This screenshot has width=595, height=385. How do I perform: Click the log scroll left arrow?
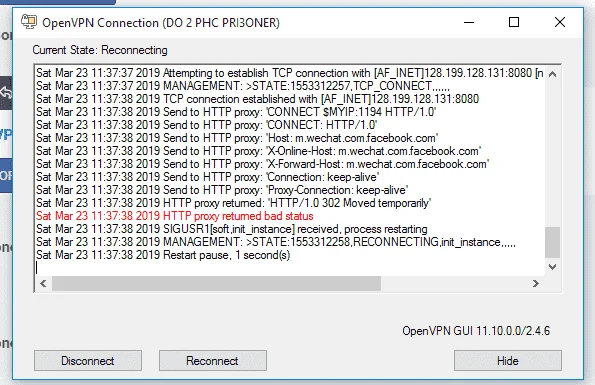pyautogui.click(x=43, y=283)
